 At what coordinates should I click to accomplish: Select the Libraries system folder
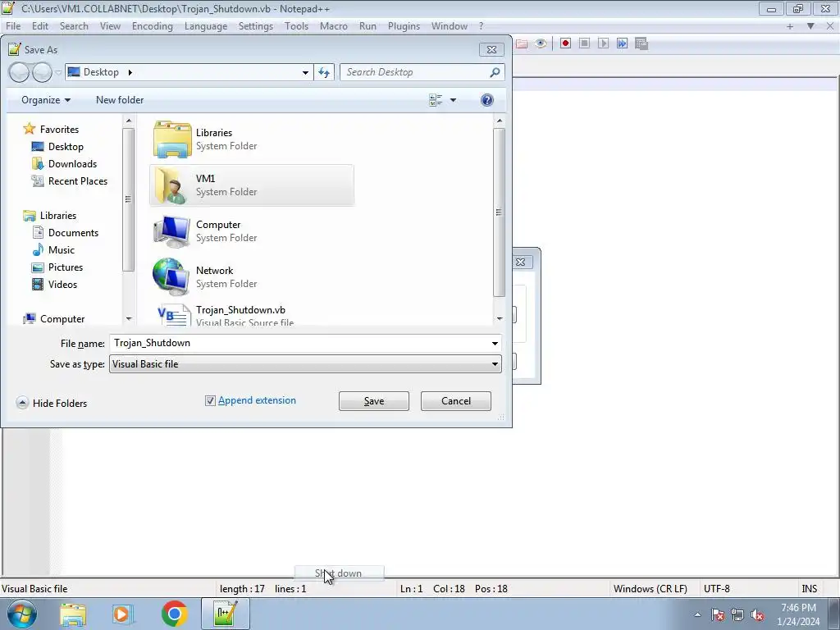click(251, 139)
